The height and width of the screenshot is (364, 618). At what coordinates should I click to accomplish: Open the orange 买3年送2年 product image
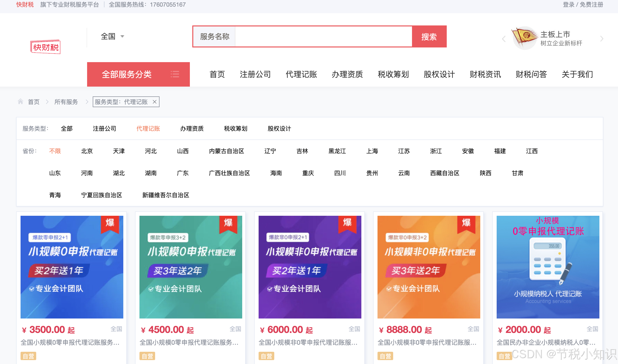(x=428, y=267)
